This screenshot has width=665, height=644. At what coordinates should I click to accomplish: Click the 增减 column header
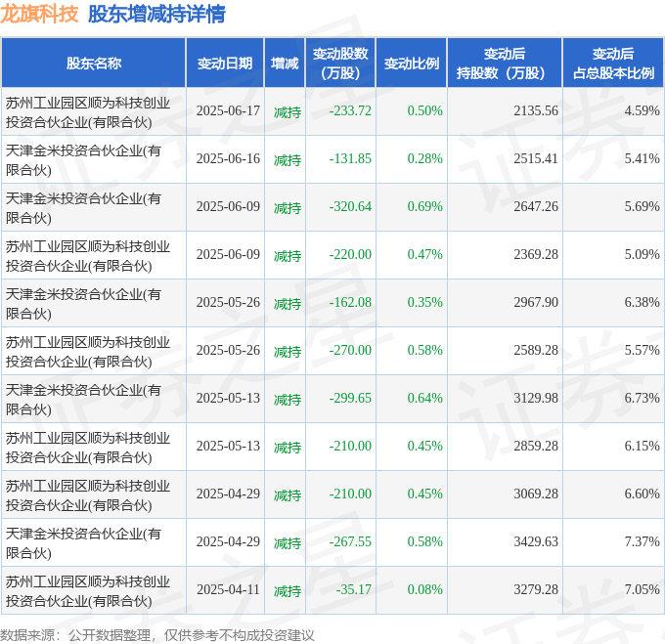point(285,64)
